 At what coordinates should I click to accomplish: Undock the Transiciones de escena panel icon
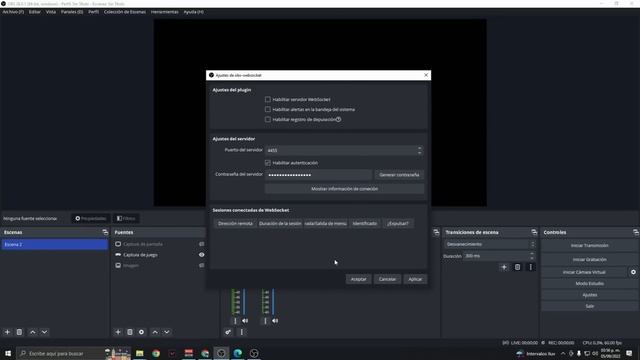click(x=534, y=232)
